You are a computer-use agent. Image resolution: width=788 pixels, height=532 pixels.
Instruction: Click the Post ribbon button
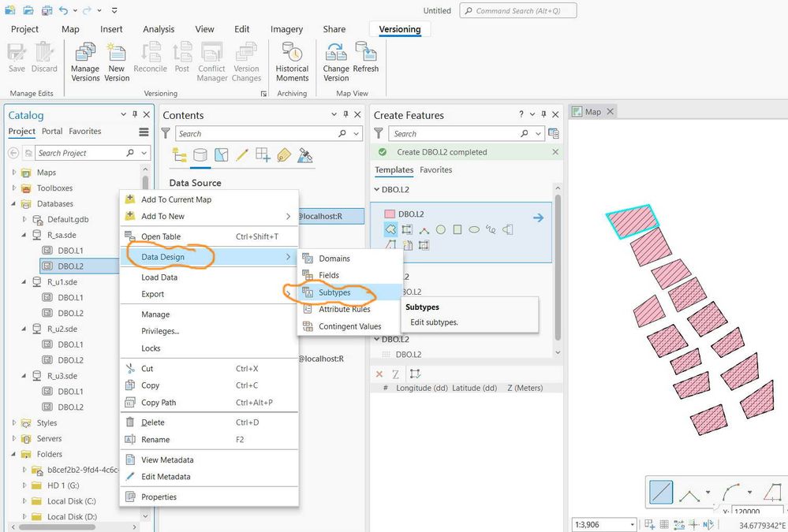(x=182, y=58)
